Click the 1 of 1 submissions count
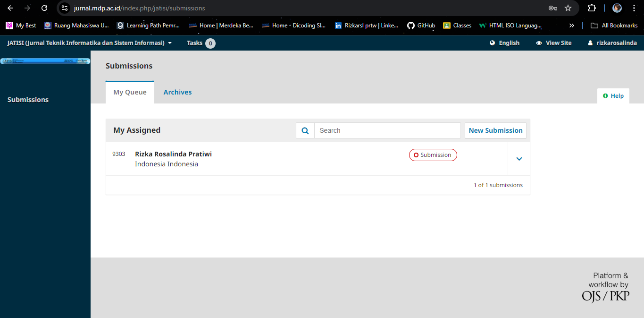 [x=498, y=185]
